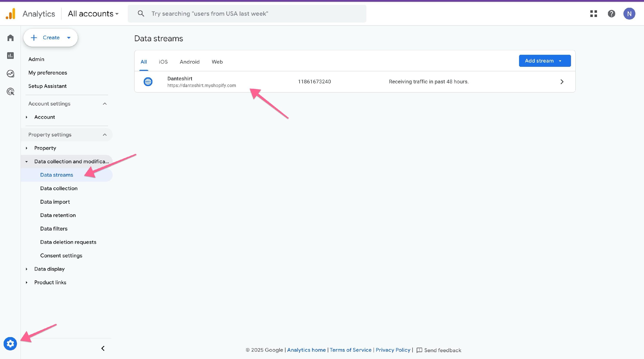This screenshot has height=359, width=644.
Task: Select Data streams in the sidebar
Action: [57, 175]
